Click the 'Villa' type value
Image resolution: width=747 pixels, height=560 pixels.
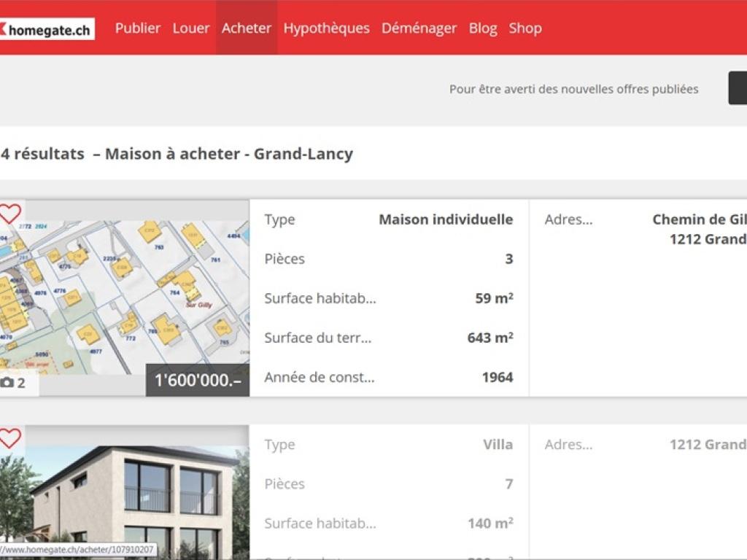tap(498, 445)
